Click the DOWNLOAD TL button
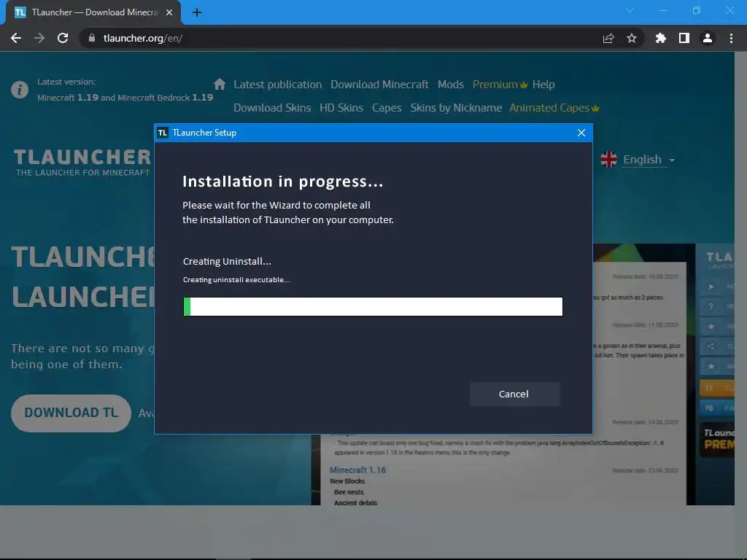Image resolution: width=747 pixels, height=560 pixels. coord(71,413)
